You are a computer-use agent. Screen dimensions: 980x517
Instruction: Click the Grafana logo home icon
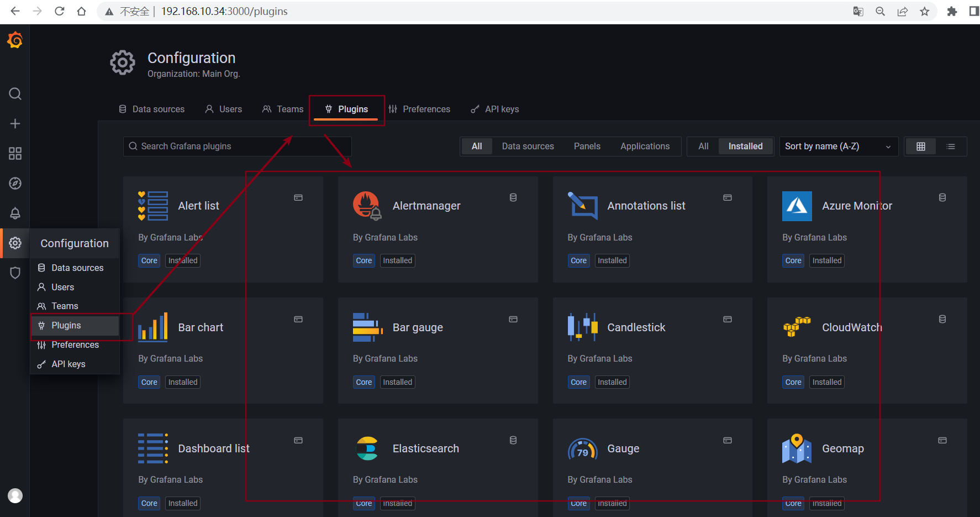(x=15, y=40)
